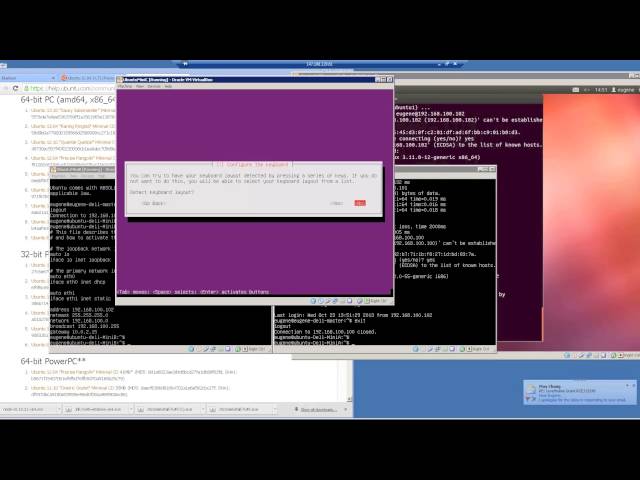
Task: Close the email notification popup
Action: (633, 385)
